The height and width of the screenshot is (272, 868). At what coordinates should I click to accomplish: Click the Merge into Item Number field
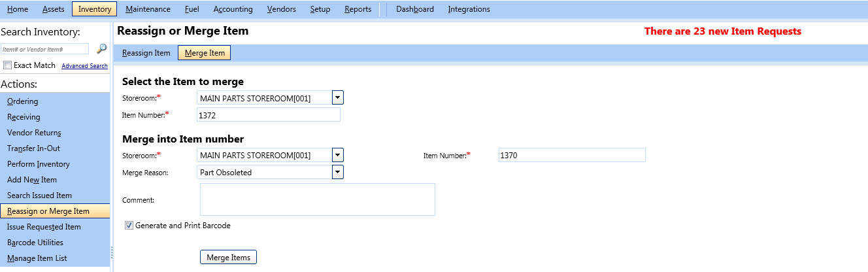[x=571, y=155]
